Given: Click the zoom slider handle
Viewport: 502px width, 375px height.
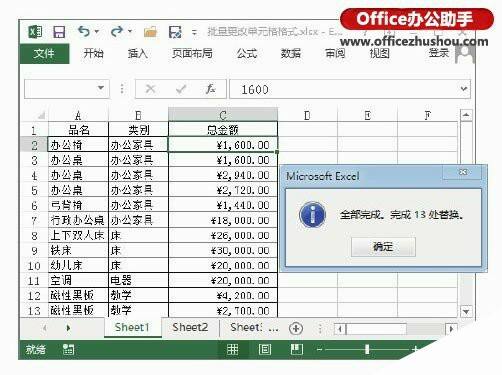Looking at the screenshot, I should click(367, 349).
